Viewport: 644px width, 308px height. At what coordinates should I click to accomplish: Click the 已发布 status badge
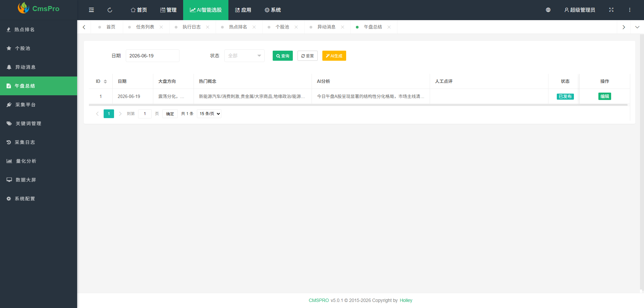(565, 97)
